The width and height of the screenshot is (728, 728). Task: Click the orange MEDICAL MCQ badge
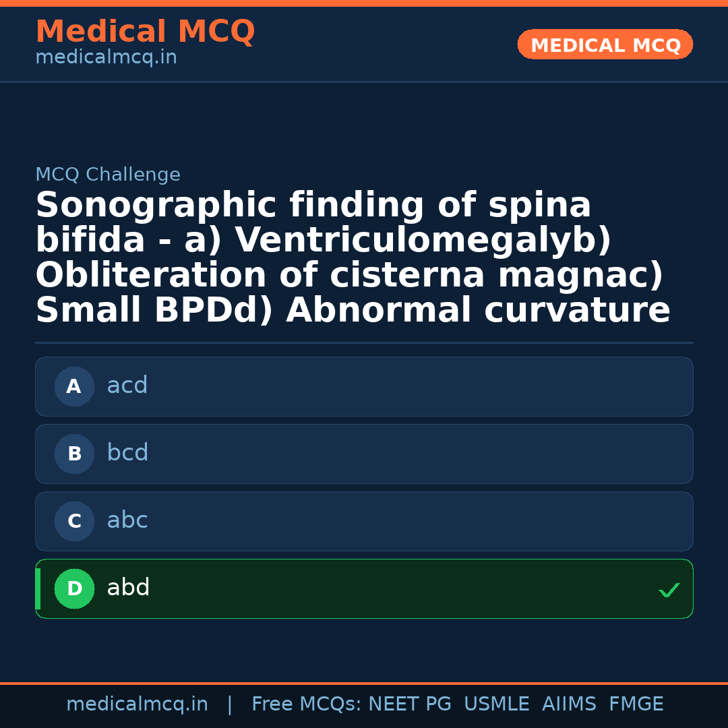[x=605, y=45]
